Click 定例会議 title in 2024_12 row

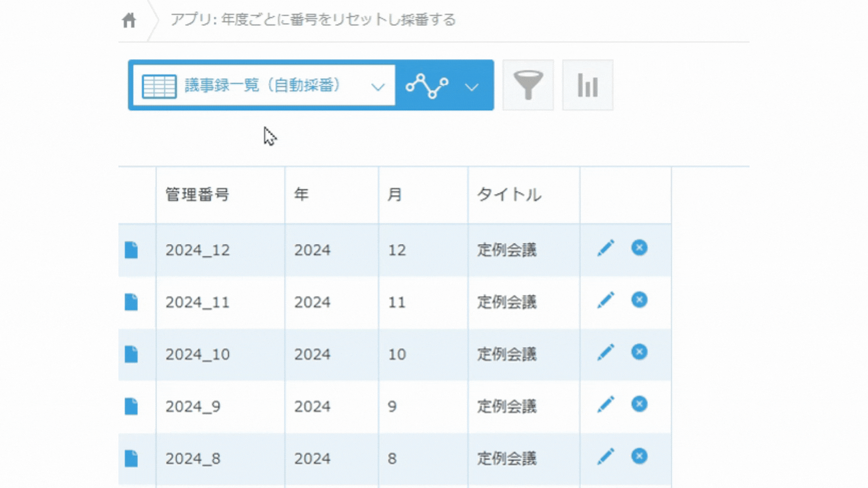pos(507,250)
